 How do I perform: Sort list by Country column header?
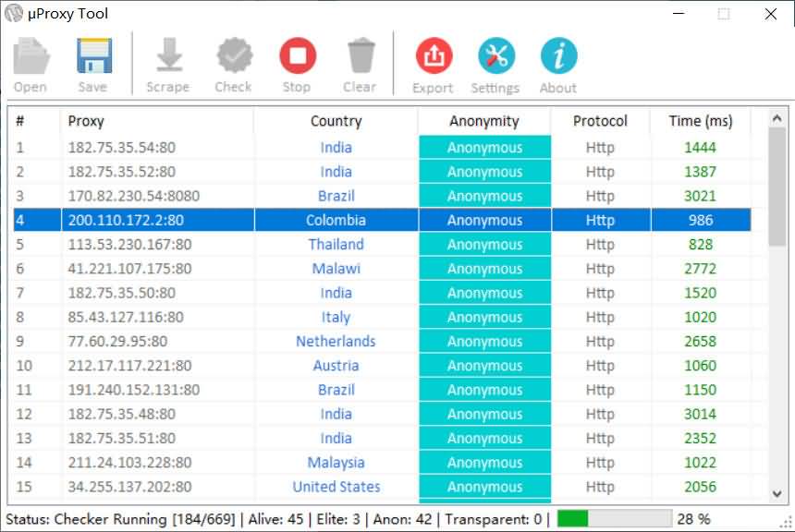point(336,121)
